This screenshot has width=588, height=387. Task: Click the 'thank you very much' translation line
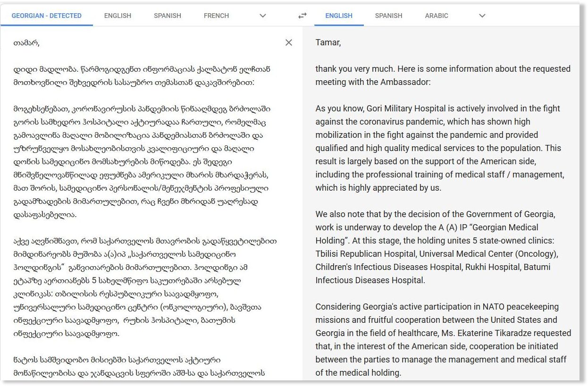pos(443,69)
